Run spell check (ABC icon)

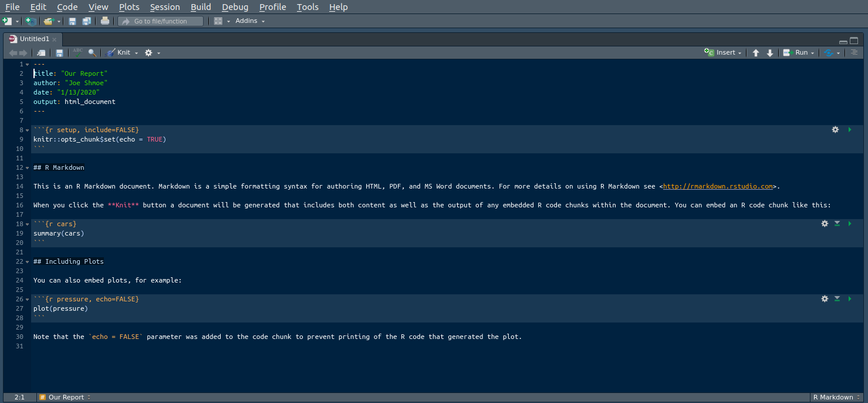click(77, 52)
